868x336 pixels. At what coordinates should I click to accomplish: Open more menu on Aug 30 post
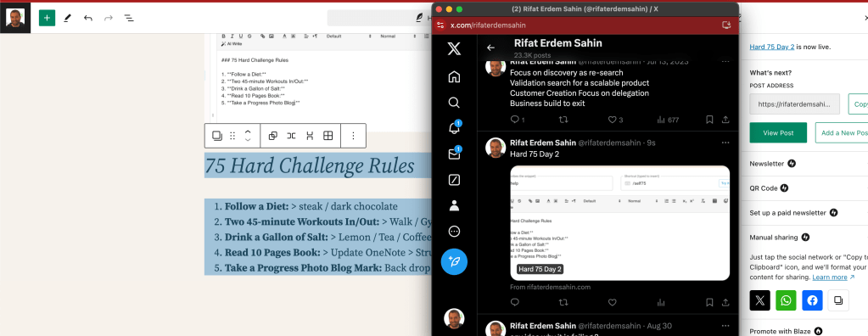click(x=725, y=326)
